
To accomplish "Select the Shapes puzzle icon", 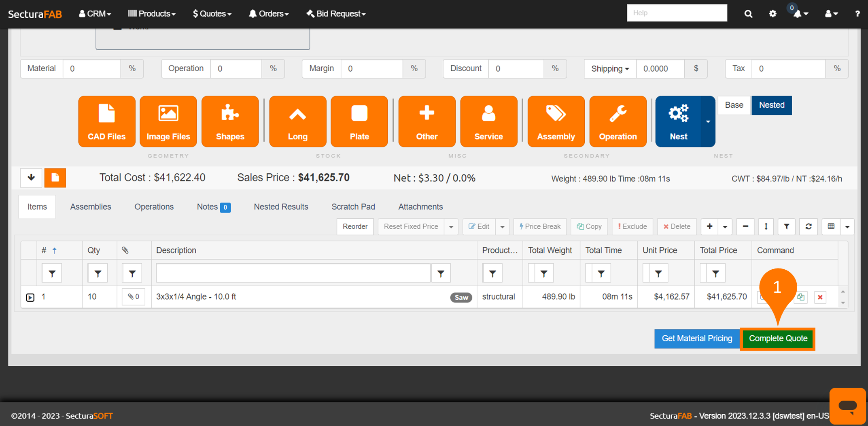I will (230, 121).
